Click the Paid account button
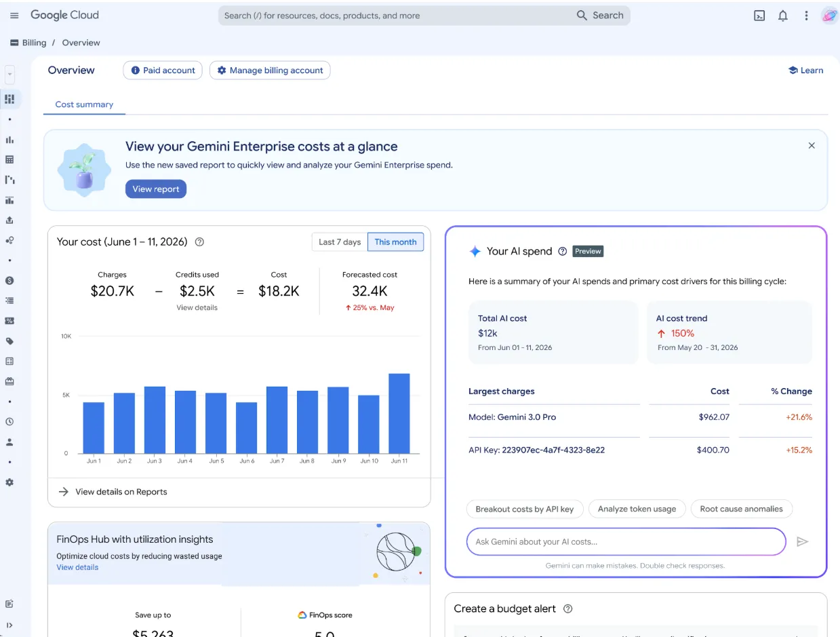 coord(163,70)
